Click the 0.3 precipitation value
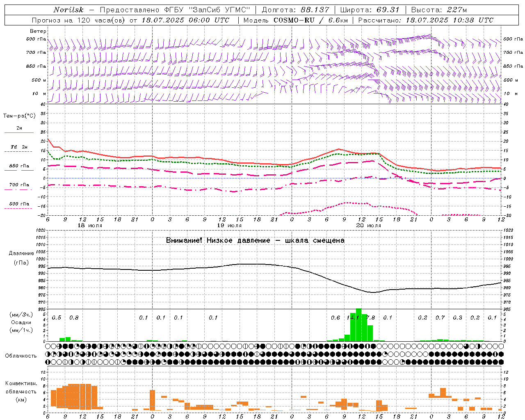 coord(457,317)
